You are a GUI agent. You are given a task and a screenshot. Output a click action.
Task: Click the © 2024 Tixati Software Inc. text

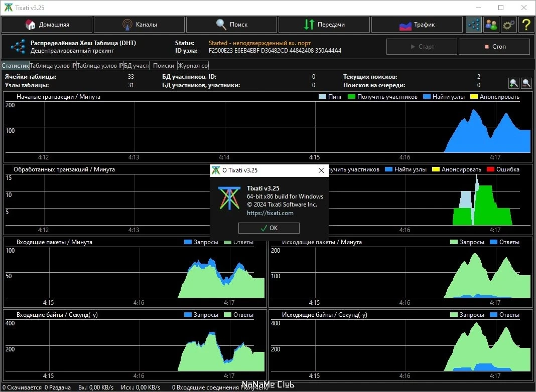coord(282,205)
